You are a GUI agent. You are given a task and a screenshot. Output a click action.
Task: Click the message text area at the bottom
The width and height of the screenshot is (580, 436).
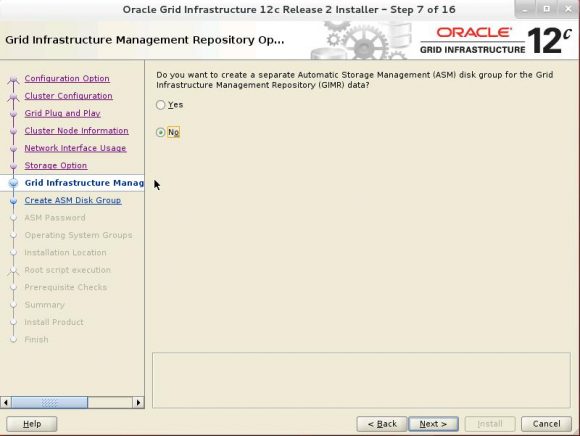coord(361,380)
